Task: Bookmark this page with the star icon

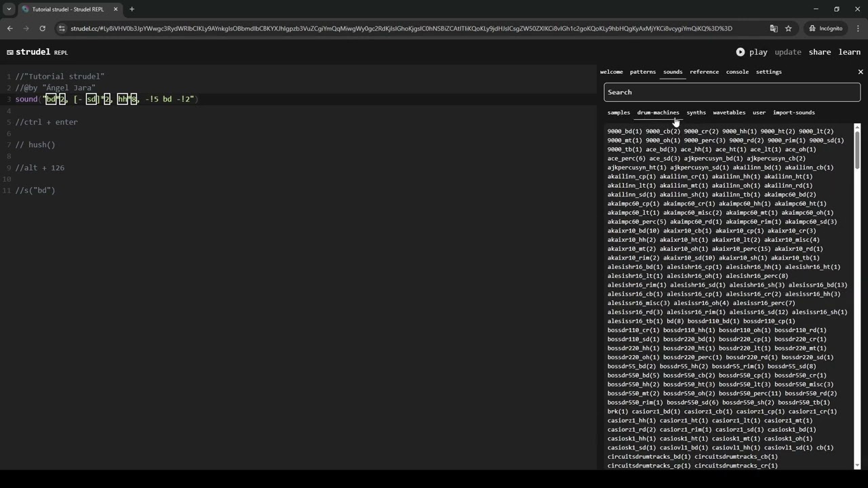Action: [788, 28]
